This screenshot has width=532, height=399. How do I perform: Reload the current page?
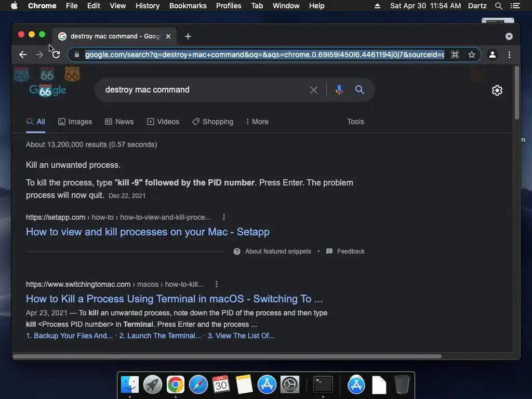click(56, 55)
